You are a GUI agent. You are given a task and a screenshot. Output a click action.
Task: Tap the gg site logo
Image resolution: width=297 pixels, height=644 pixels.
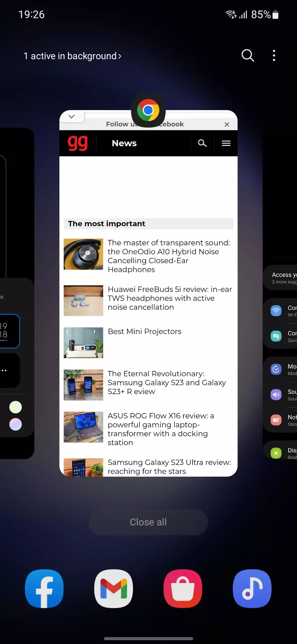pos(78,143)
